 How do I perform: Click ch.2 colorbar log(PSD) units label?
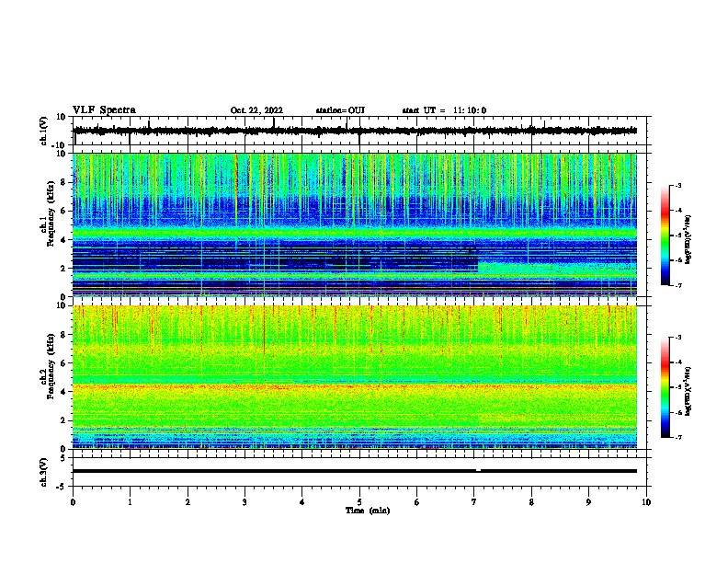(x=688, y=391)
